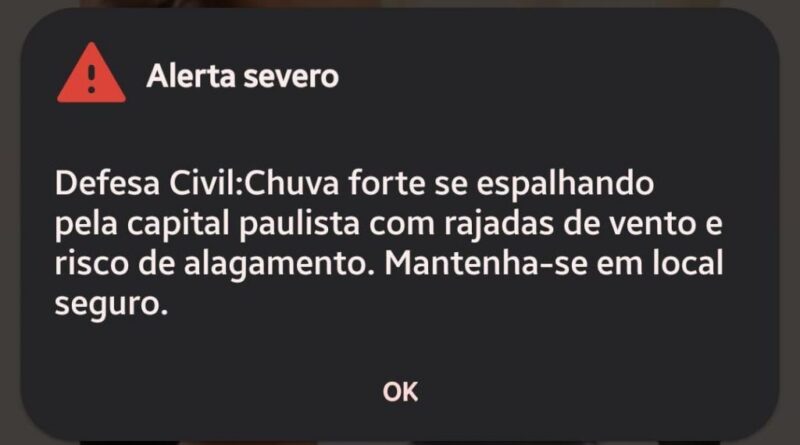Click the word "vento" in the alert

[x=653, y=225]
